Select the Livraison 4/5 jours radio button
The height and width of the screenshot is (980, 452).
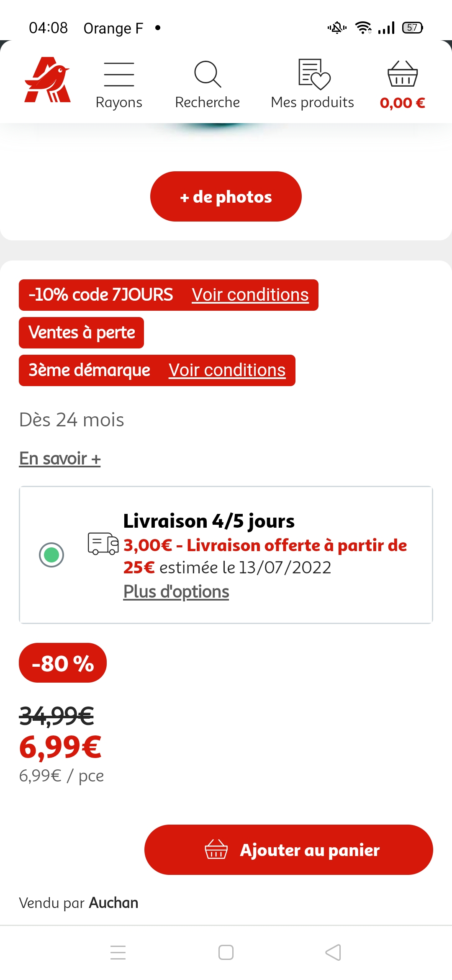coord(51,555)
